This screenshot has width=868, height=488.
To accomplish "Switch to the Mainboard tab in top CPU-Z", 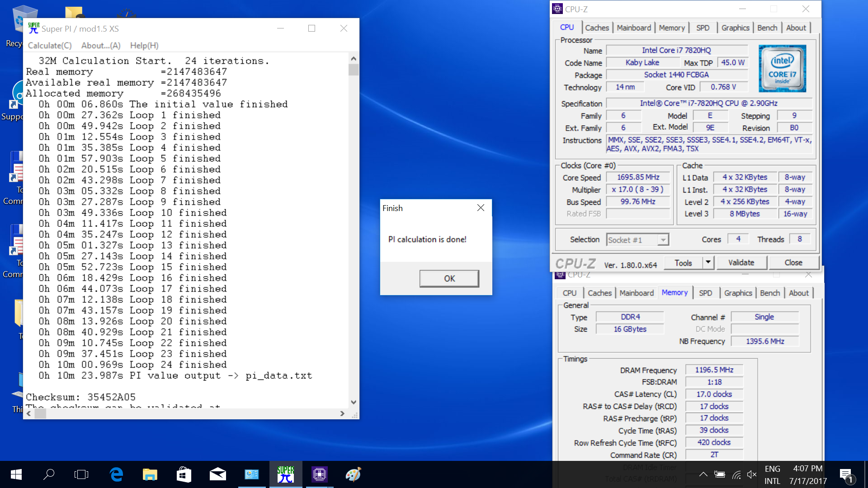I will [x=634, y=28].
